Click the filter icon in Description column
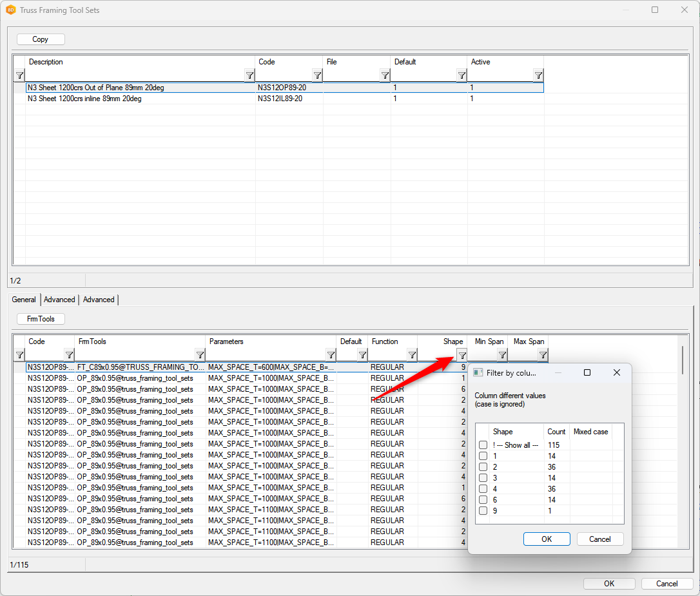The height and width of the screenshot is (596, 700). point(249,75)
